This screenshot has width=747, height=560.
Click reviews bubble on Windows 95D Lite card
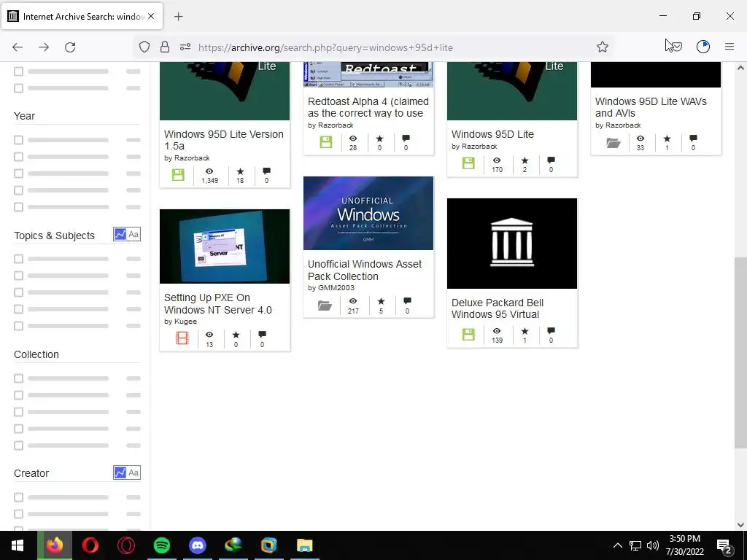(551, 160)
